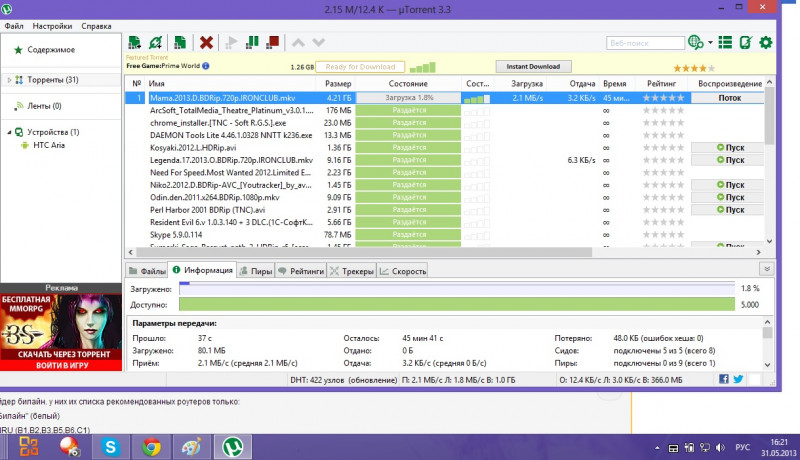Move torrent down in queue arrow
The height and width of the screenshot is (460, 800).
pos(318,42)
